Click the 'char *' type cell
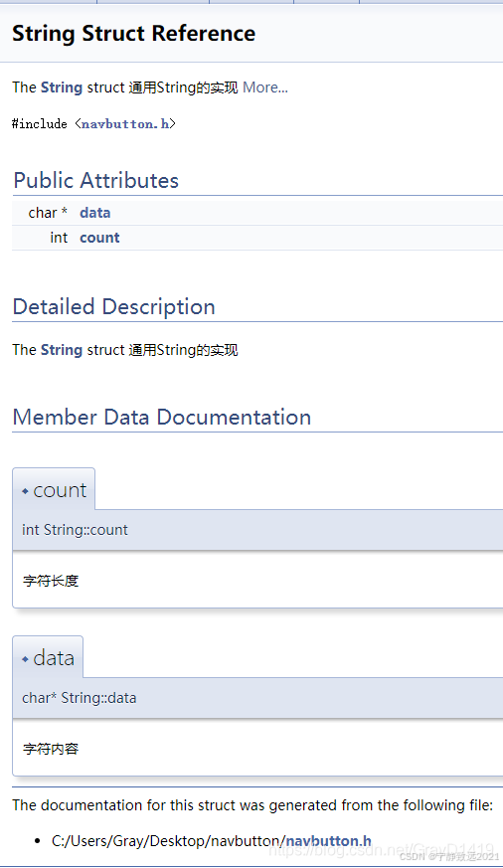The image size is (503, 868). pos(48,213)
